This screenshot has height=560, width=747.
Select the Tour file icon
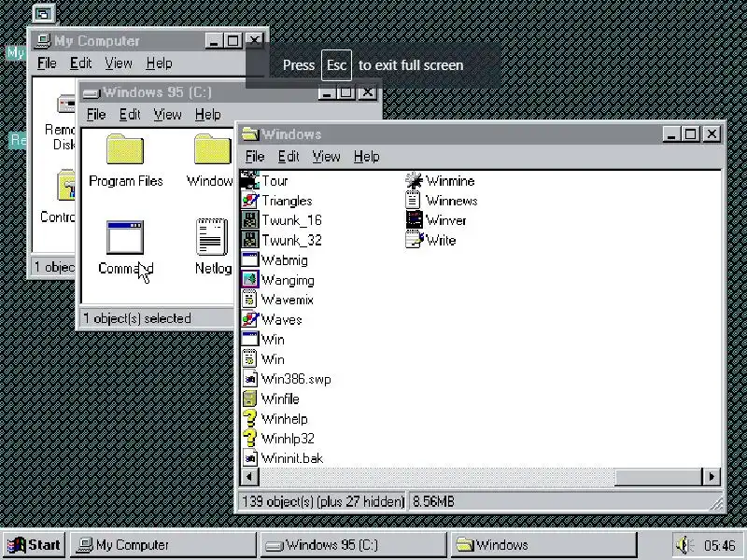tap(249, 180)
